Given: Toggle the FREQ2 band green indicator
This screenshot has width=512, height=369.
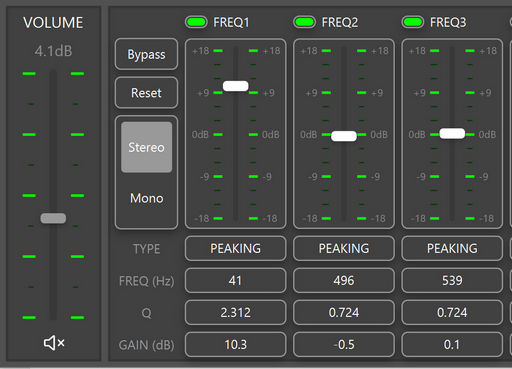Looking at the screenshot, I should point(304,22).
